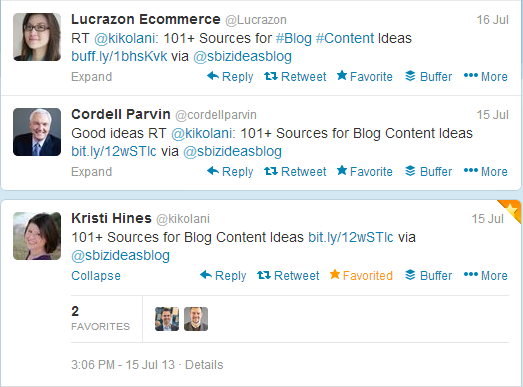
Task: Open More menu on Kristi Hines' tweet
Action: 486,276
